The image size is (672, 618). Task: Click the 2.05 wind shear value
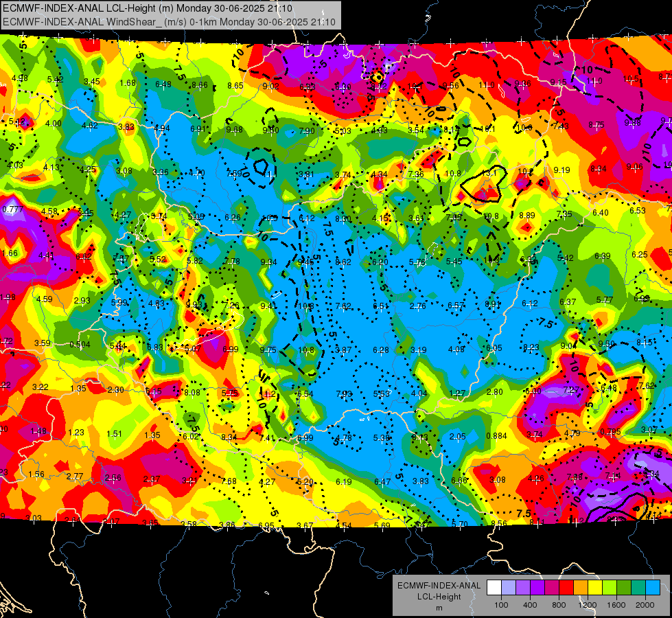tap(458, 436)
